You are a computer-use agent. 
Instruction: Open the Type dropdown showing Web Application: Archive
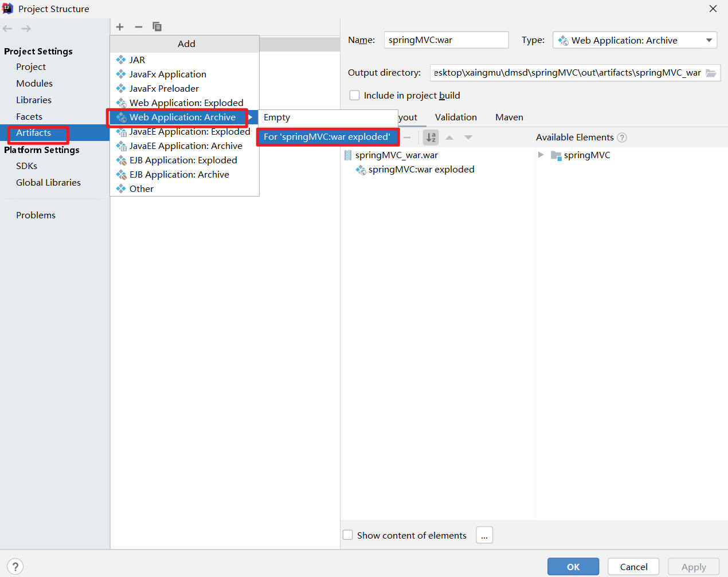(710, 40)
